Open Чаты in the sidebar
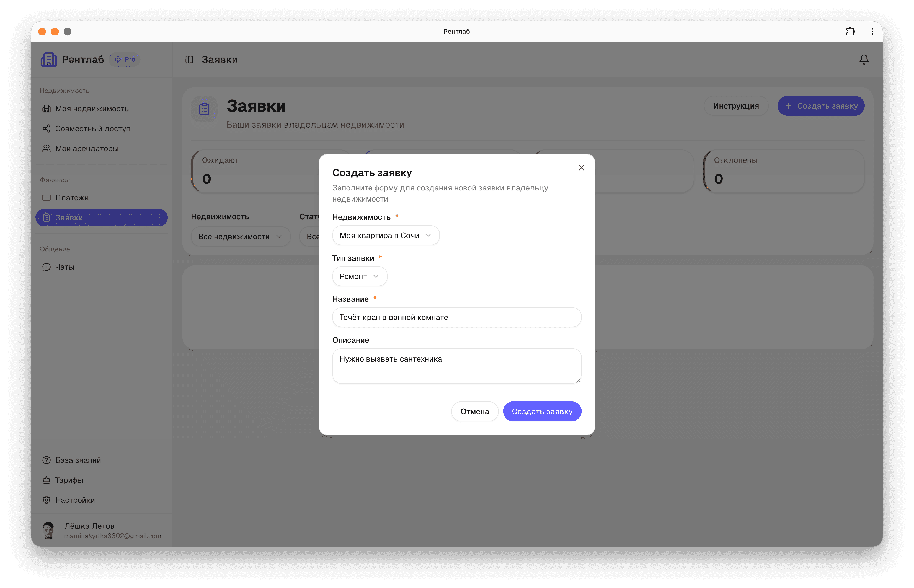This screenshot has height=588, width=914. pos(64,267)
